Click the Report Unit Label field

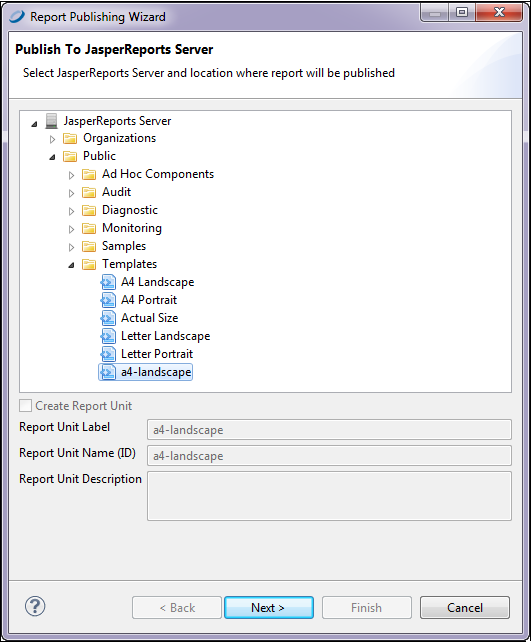tap(329, 430)
